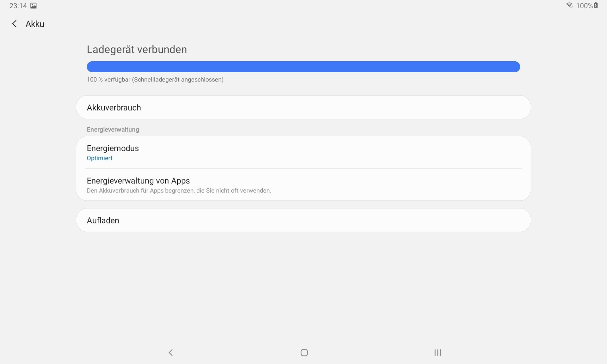Tap the navigation bar back button
Image resolution: width=607 pixels, height=364 pixels.
pos(171,353)
